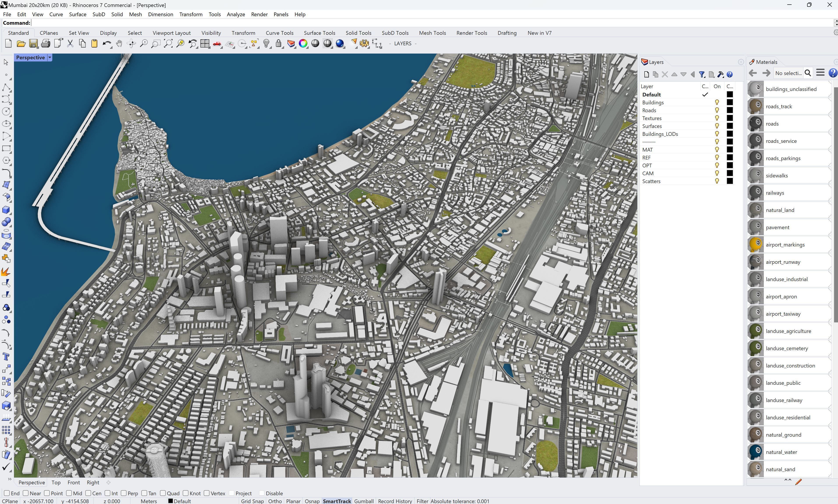Open the Layers panel settings gear
This screenshot has height=504, width=838.
[741, 62]
